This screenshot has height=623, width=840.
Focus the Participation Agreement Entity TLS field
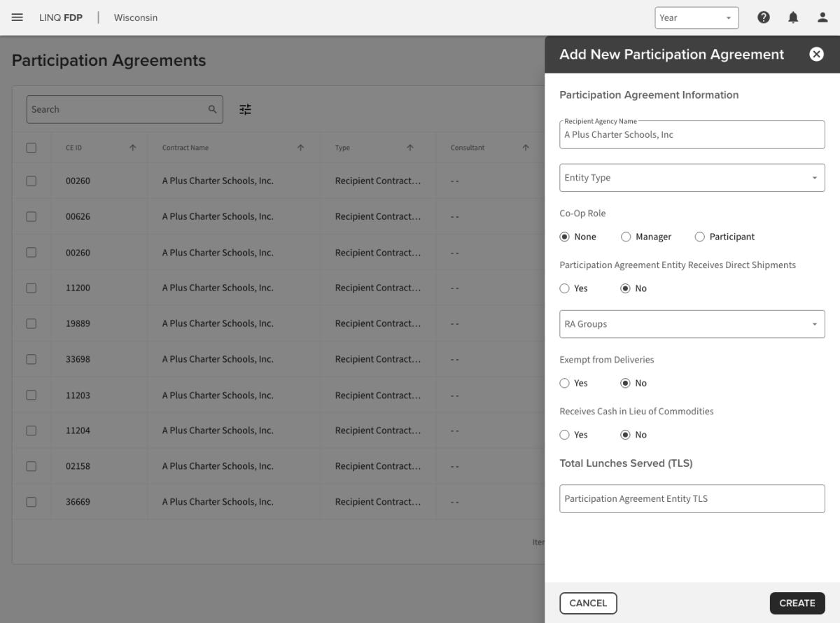pyautogui.click(x=692, y=498)
